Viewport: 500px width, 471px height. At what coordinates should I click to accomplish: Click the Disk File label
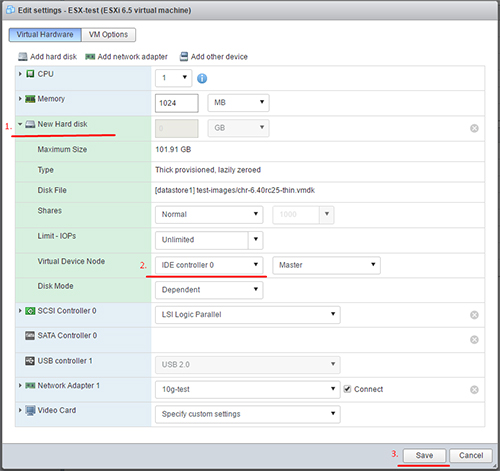52,190
